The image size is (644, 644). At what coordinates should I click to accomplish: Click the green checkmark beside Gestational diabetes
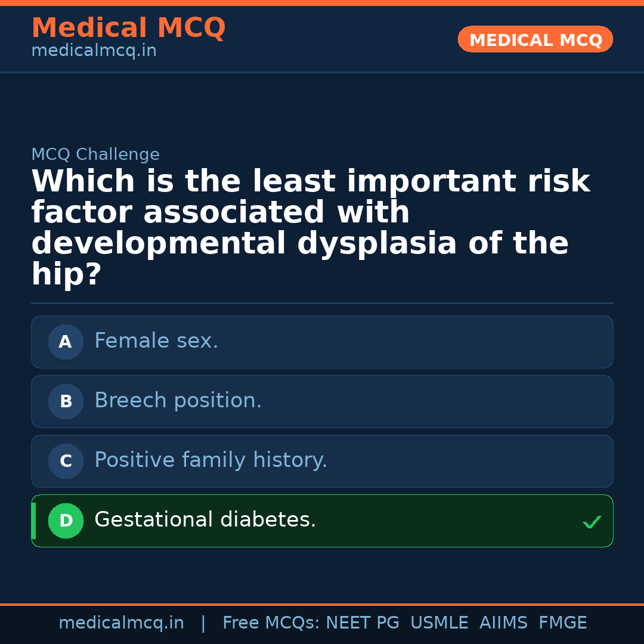[x=592, y=522]
